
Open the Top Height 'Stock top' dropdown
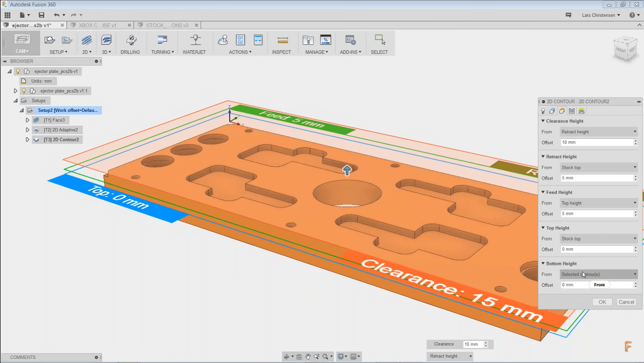[x=598, y=238]
